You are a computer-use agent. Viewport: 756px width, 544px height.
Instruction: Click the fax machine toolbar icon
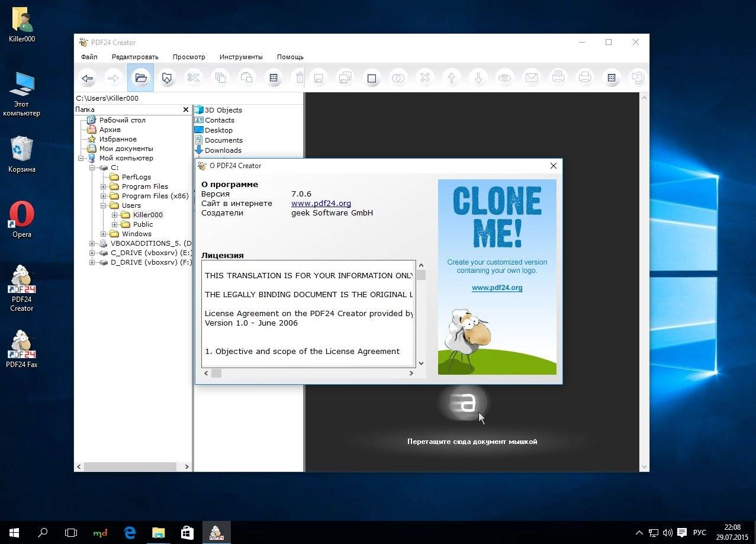coord(558,78)
